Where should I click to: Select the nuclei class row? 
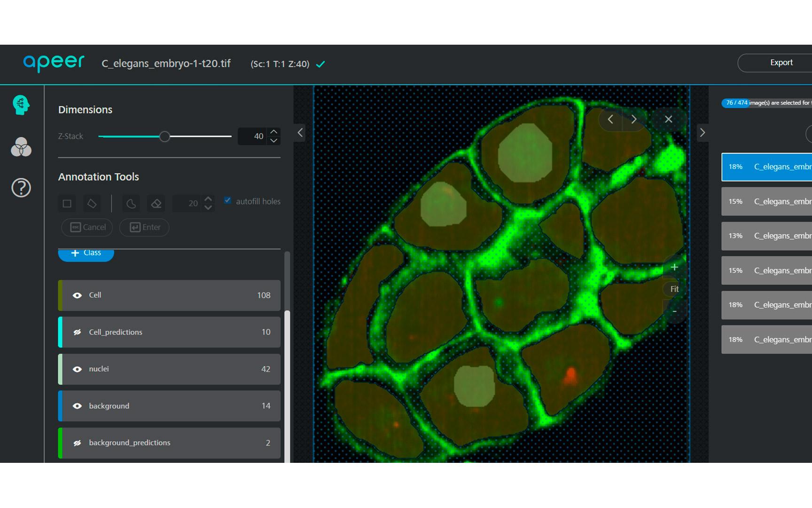[169, 369]
